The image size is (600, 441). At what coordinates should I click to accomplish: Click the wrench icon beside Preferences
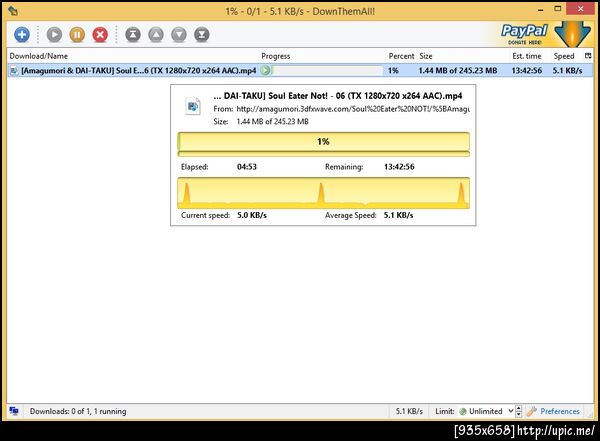532,411
